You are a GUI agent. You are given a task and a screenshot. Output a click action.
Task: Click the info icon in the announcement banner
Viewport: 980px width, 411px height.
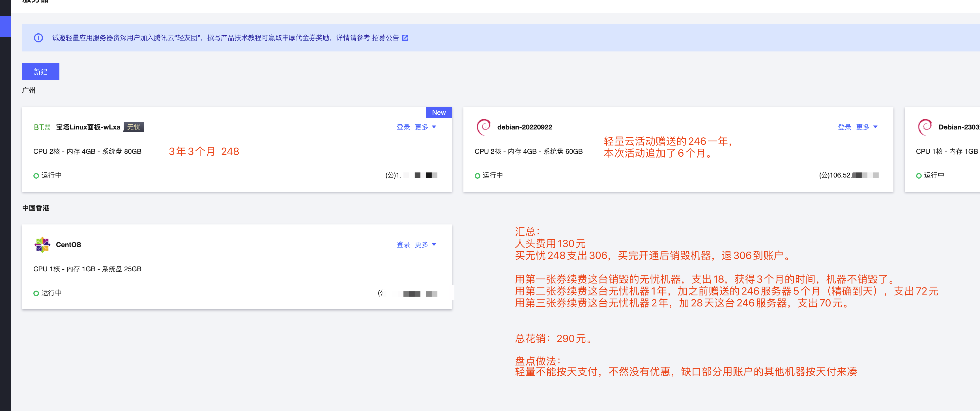tap(38, 38)
